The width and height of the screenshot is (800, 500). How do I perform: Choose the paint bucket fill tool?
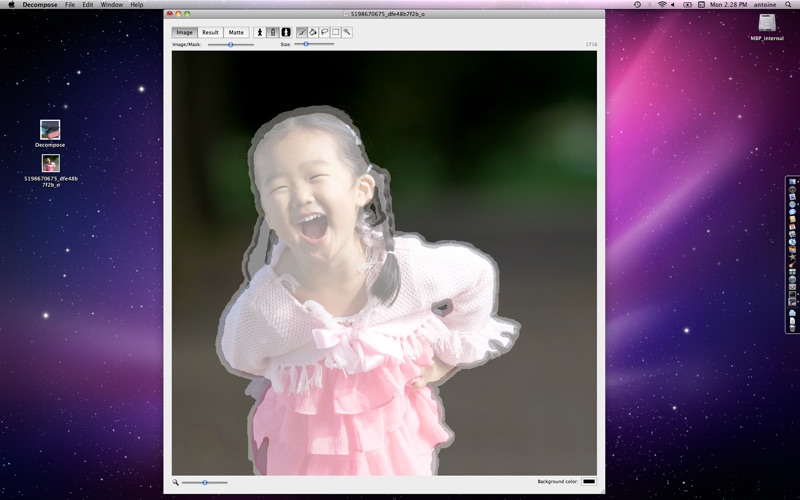click(313, 32)
